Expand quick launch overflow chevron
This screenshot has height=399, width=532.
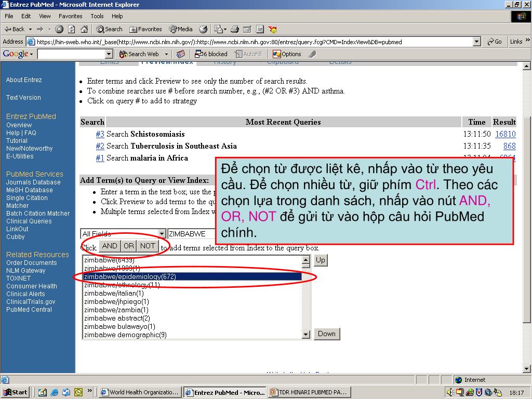point(89,391)
